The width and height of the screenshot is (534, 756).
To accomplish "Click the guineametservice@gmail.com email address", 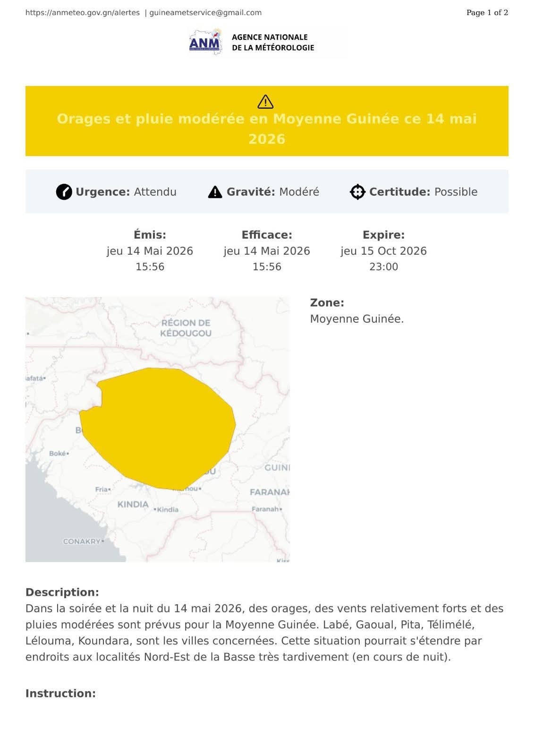I will point(205,13).
